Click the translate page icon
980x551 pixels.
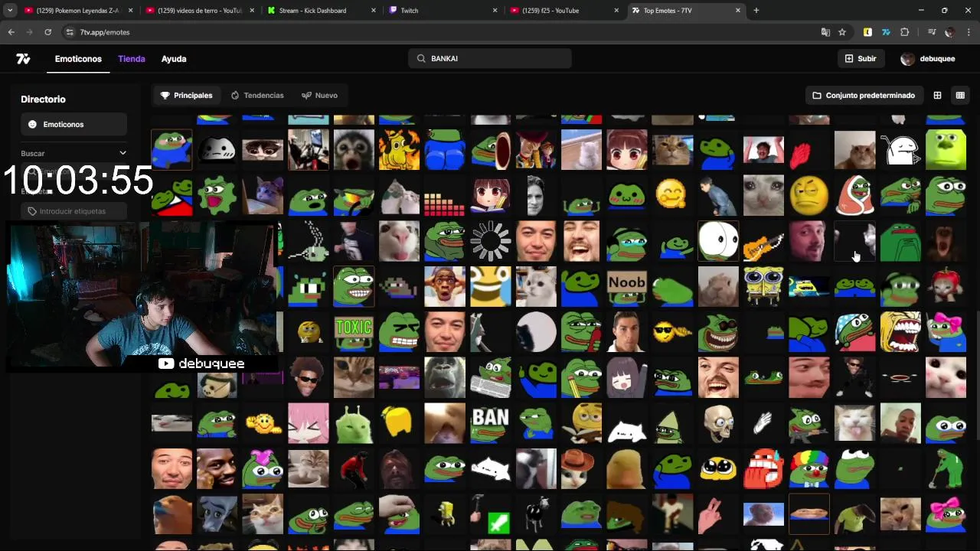pyautogui.click(x=825, y=32)
